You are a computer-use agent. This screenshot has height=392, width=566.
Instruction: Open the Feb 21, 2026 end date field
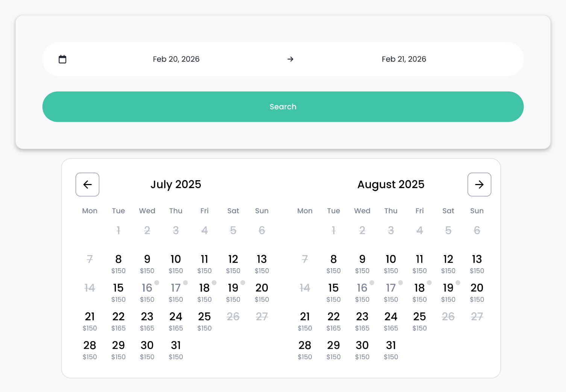[404, 59]
